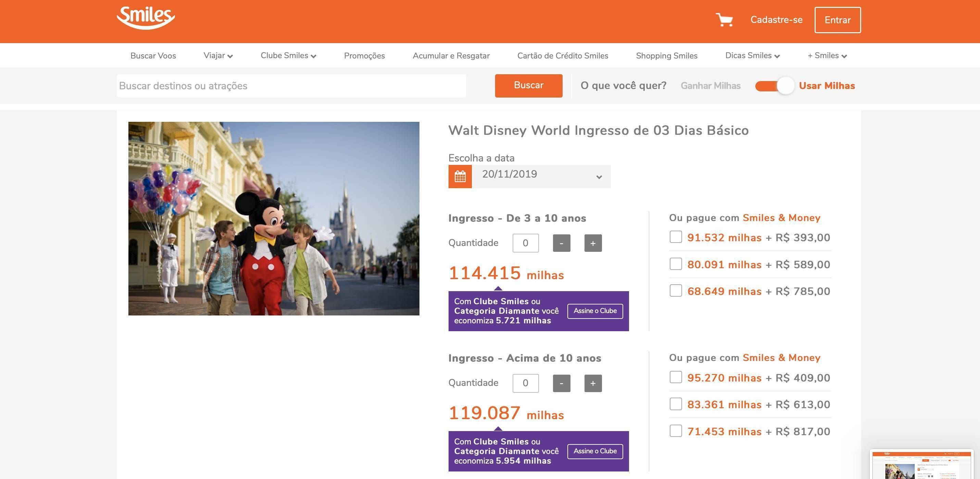Viewport: 980px width, 479px height.
Task: Check the 91.532 milhas + R$ 393,00 option
Action: click(x=676, y=237)
